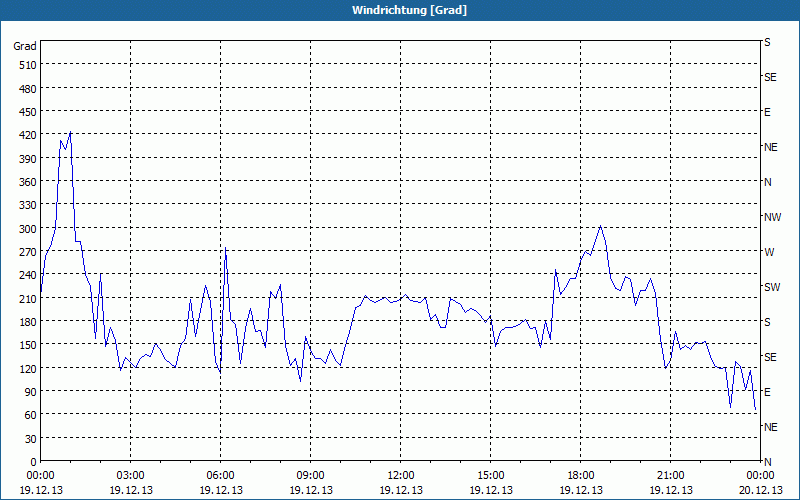Select the 270 degree axis label
Image resolution: width=800 pixels, height=500 pixels.
pyautogui.click(x=28, y=252)
